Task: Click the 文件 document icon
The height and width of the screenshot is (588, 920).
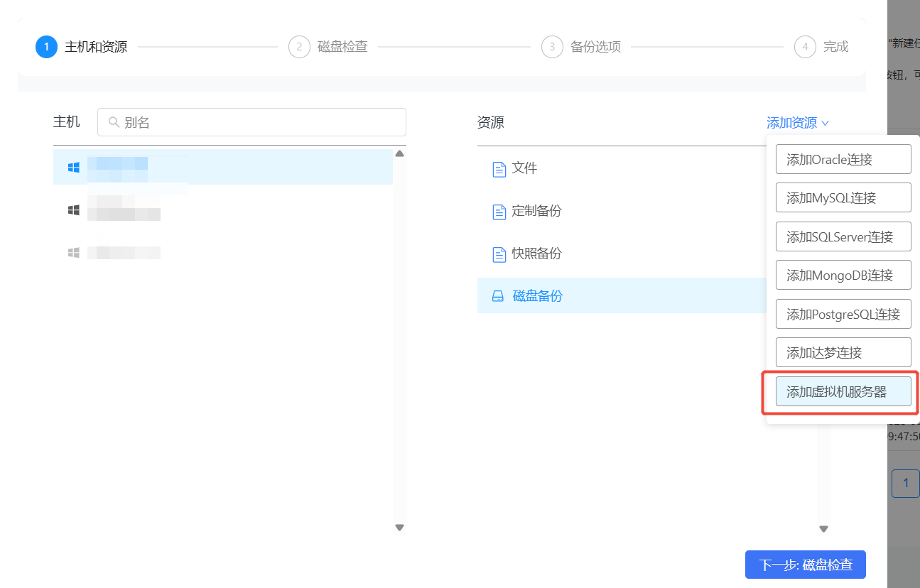Action: pyautogui.click(x=499, y=169)
